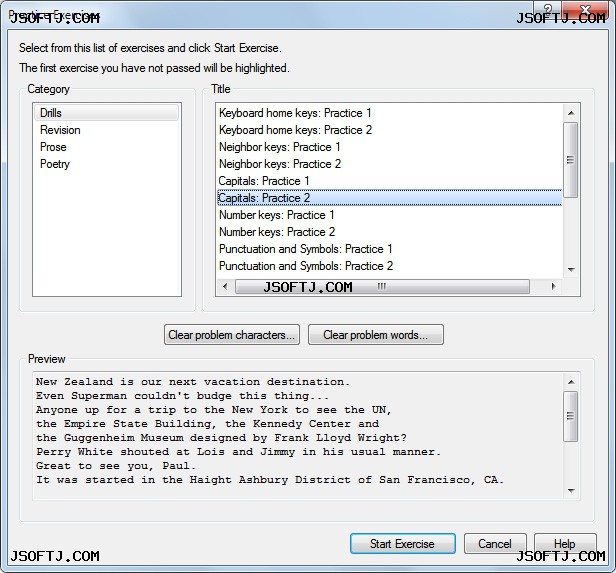Cancel the practice exercise dialog
The image size is (616, 573).
495,544
